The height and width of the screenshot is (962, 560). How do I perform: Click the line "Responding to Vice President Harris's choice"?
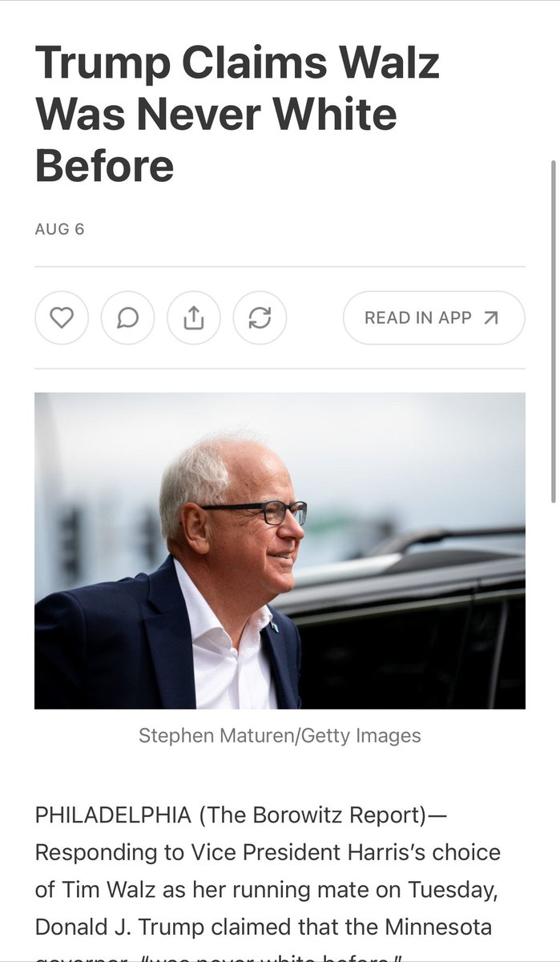click(x=268, y=852)
